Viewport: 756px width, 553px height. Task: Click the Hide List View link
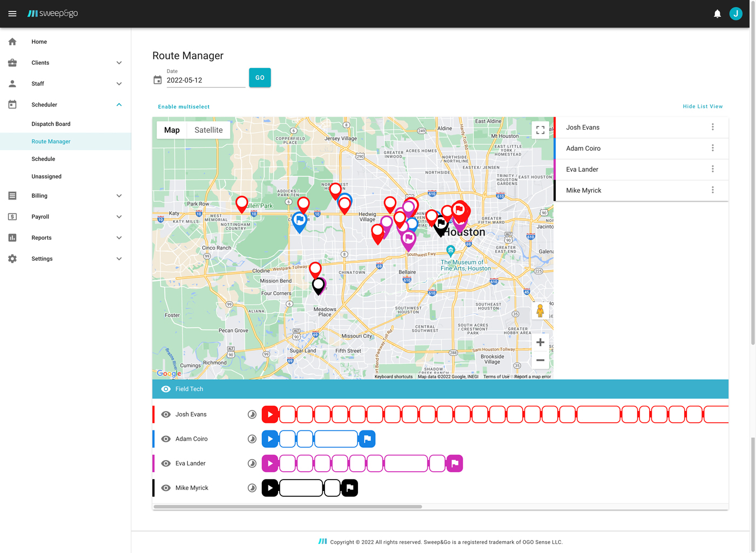click(702, 106)
